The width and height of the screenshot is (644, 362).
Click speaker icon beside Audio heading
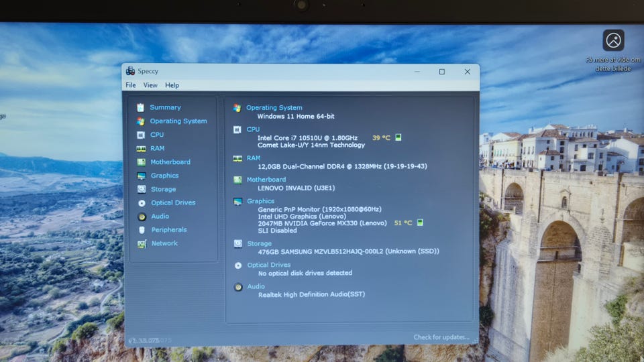click(238, 288)
